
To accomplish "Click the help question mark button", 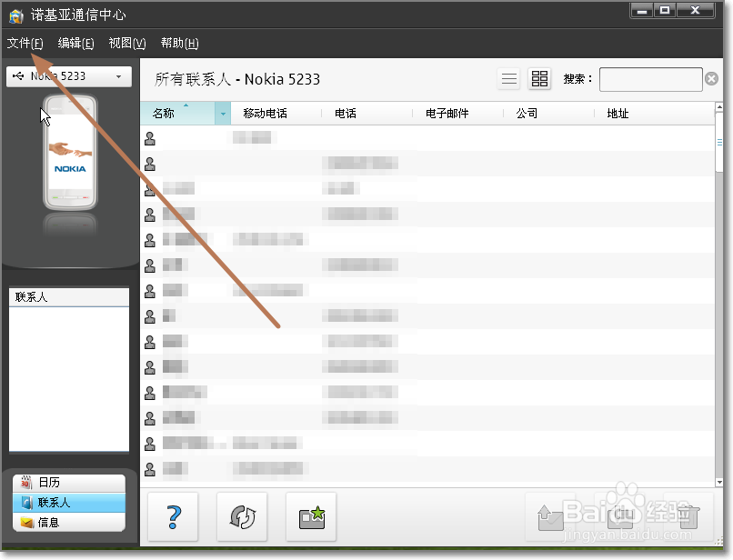I will pos(174,517).
